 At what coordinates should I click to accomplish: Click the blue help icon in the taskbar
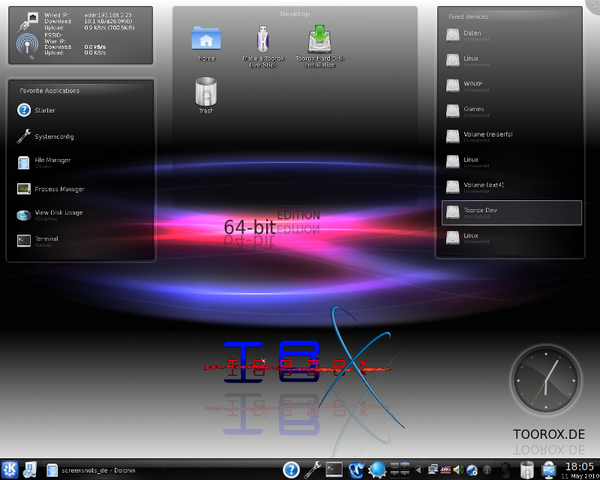tap(291, 469)
